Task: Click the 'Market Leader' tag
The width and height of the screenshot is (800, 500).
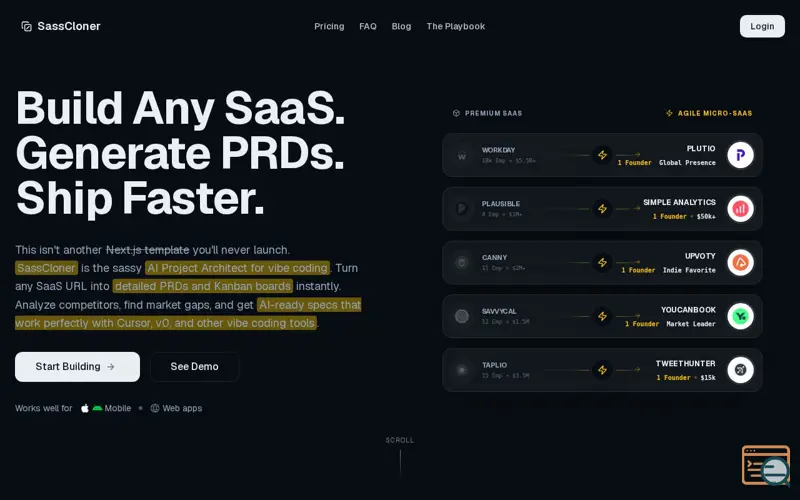Action: point(691,324)
